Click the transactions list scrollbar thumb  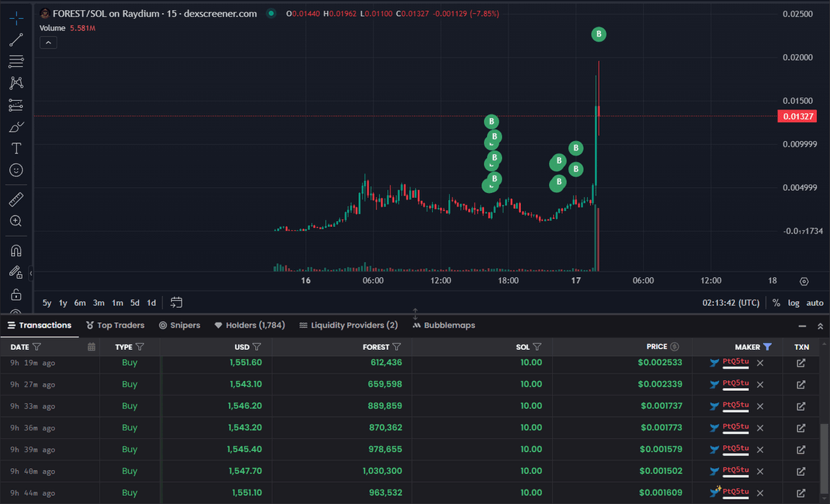point(824,457)
